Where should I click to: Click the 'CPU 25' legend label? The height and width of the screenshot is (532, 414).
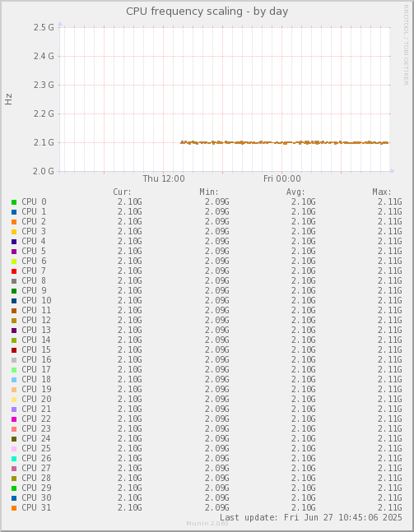coord(36,448)
